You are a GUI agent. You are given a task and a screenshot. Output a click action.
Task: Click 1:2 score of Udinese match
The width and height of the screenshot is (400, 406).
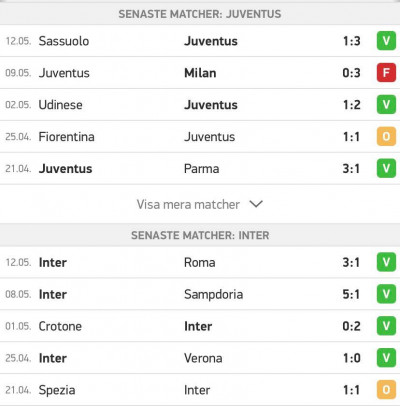(x=352, y=105)
